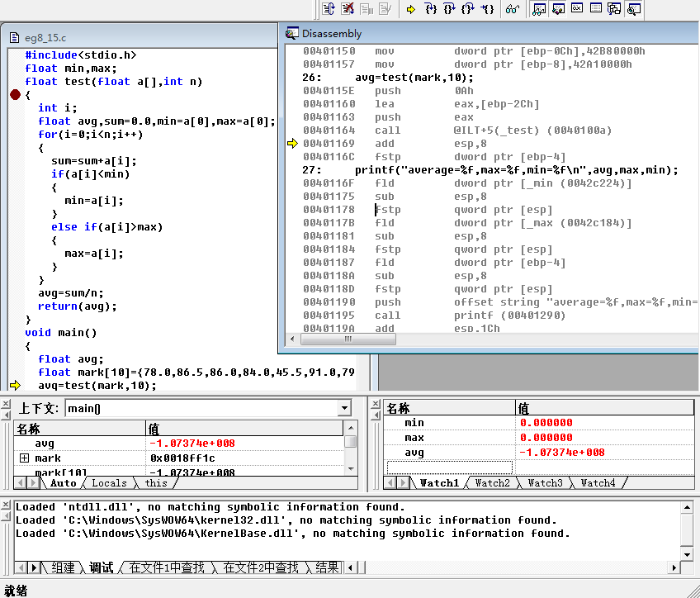This screenshot has height=598, width=700.
Task: Click the 值 column header in Watch window
Action: pos(605,408)
